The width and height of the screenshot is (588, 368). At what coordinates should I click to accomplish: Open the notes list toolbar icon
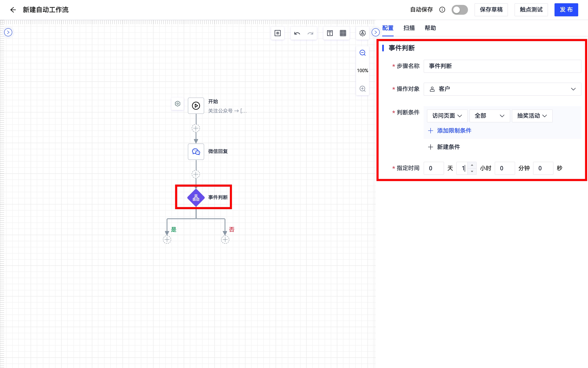coord(277,33)
